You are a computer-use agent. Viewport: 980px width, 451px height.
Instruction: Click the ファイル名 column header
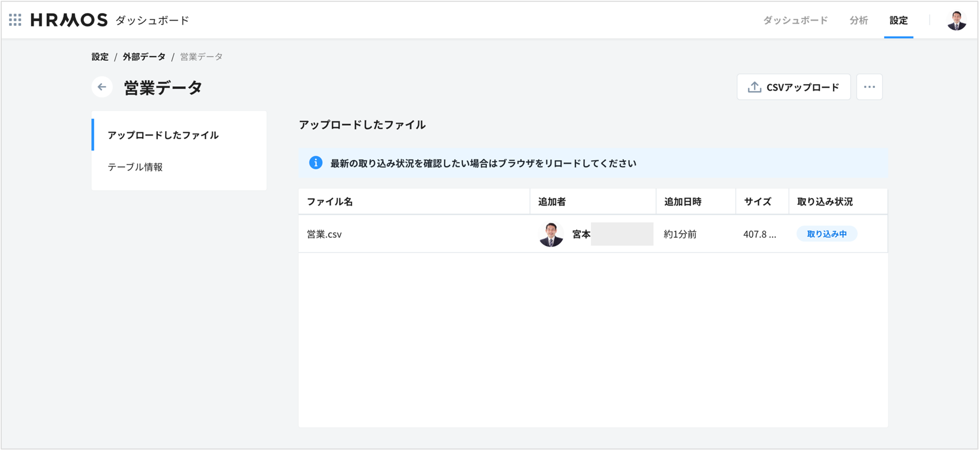click(x=329, y=202)
